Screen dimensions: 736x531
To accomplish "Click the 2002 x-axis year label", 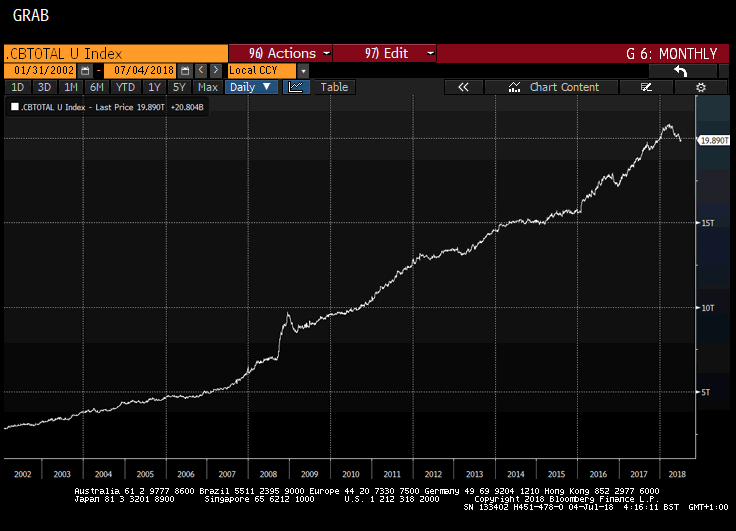I will [x=23, y=474].
